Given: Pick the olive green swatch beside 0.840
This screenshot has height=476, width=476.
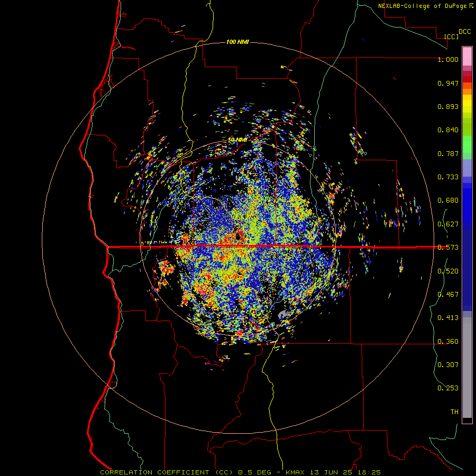Looking at the screenshot, I should pyautogui.click(x=467, y=127).
